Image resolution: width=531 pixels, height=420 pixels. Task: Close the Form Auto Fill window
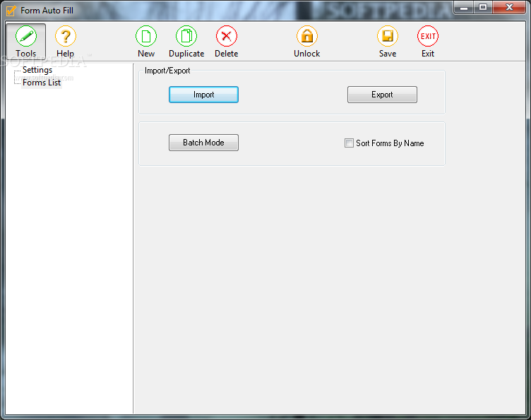coord(509,8)
